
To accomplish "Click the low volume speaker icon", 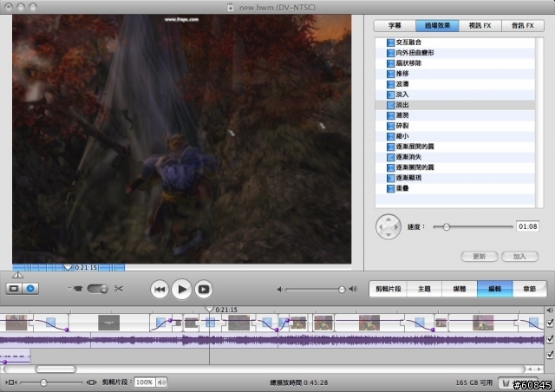I will 279,290.
